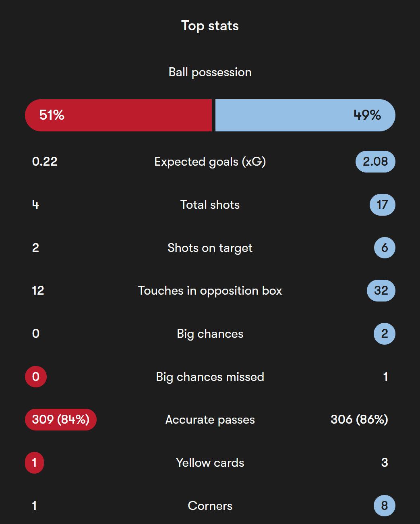Select the 6 shots on target badge
Screen dimensions: 420x524
(x=385, y=247)
